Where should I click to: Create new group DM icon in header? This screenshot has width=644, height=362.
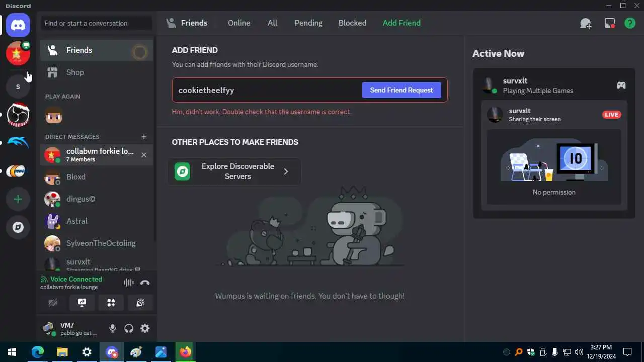tap(586, 23)
